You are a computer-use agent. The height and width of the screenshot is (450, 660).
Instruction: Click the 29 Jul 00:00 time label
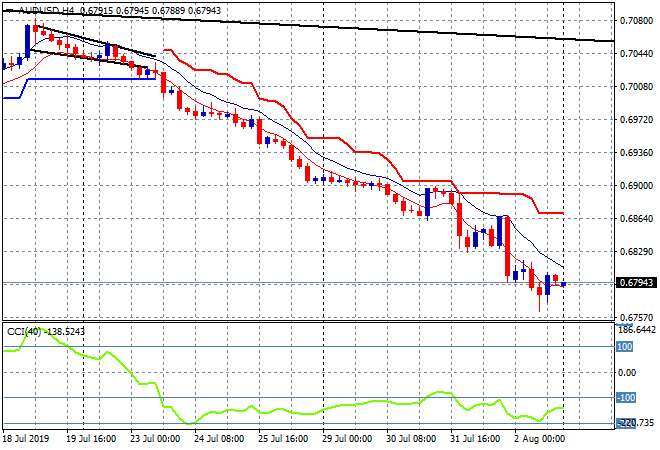coord(347,439)
